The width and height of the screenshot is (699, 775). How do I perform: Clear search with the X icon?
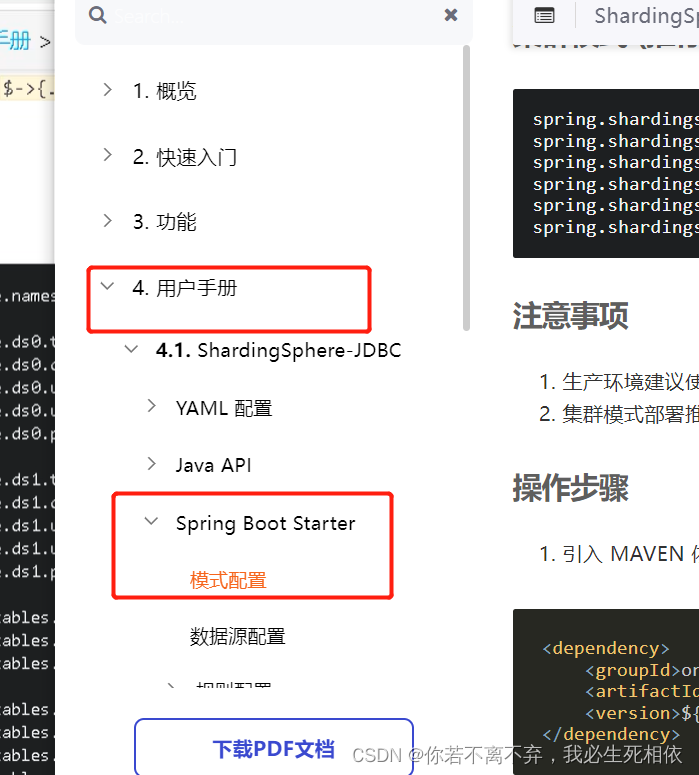coord(451,15)
